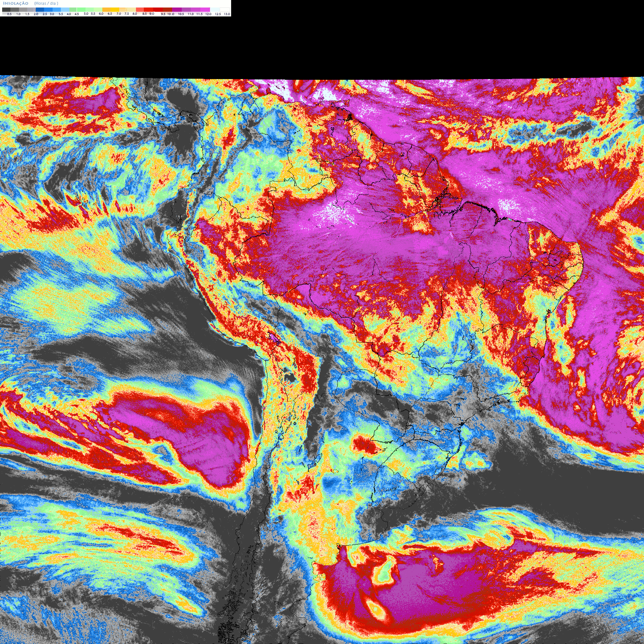The width and height of the screenshot is (644, 644).
Task: Click the '3.0' legend value
Action: 52,14
